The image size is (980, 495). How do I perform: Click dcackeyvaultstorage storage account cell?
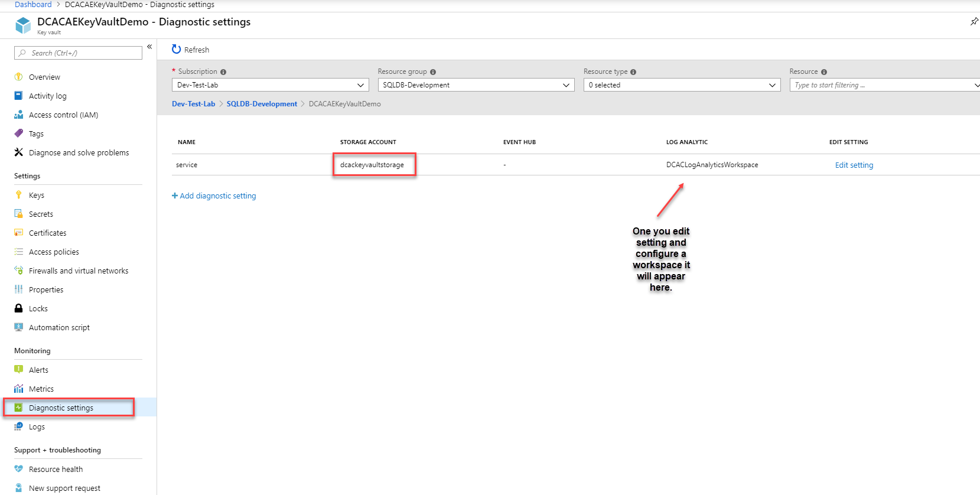pos(372,165)
